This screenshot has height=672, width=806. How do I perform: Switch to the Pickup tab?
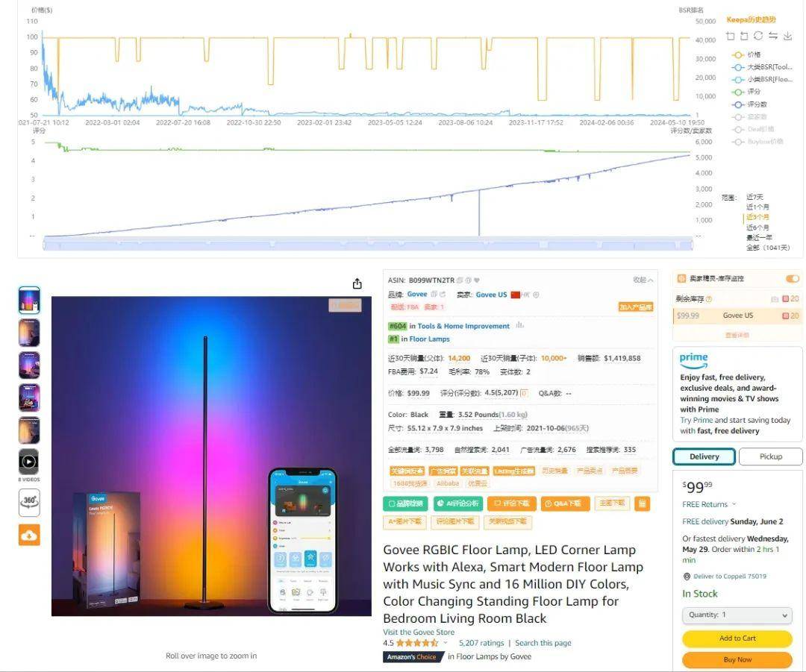point(770,456)
